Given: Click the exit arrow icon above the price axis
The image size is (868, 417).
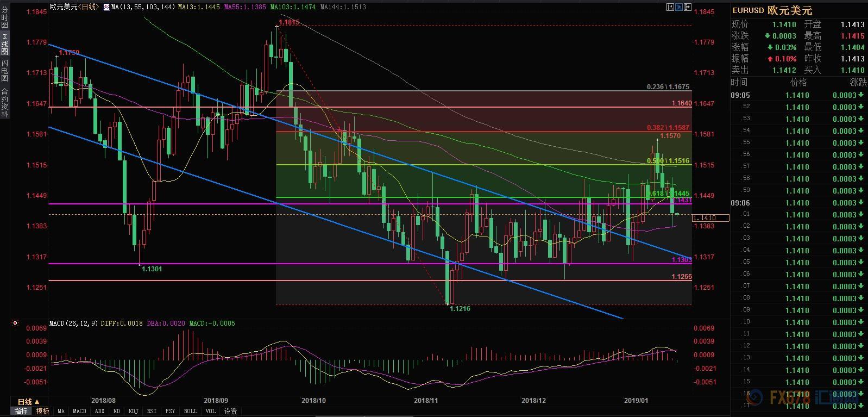Looking at the screenshot, I should pos(688,7).
